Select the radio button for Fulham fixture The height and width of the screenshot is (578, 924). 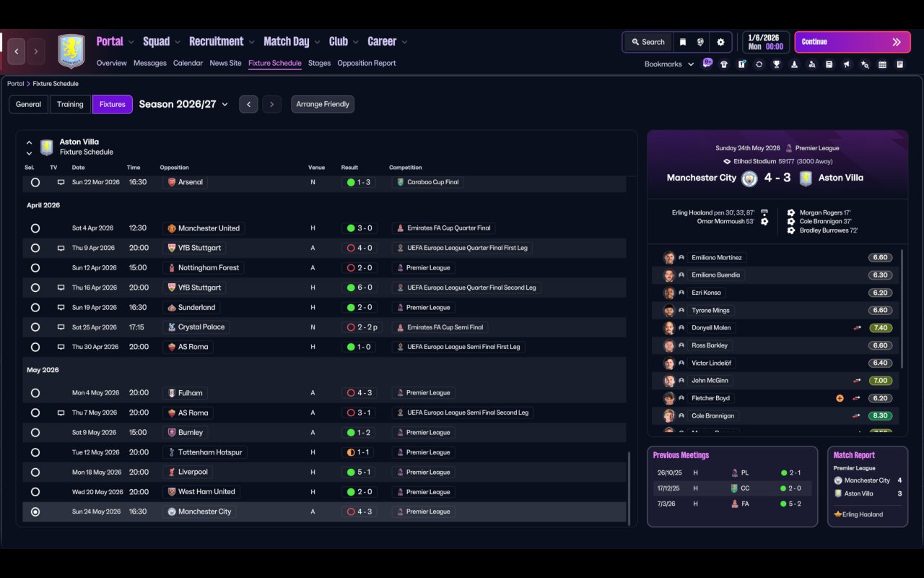tap(35, 393)
